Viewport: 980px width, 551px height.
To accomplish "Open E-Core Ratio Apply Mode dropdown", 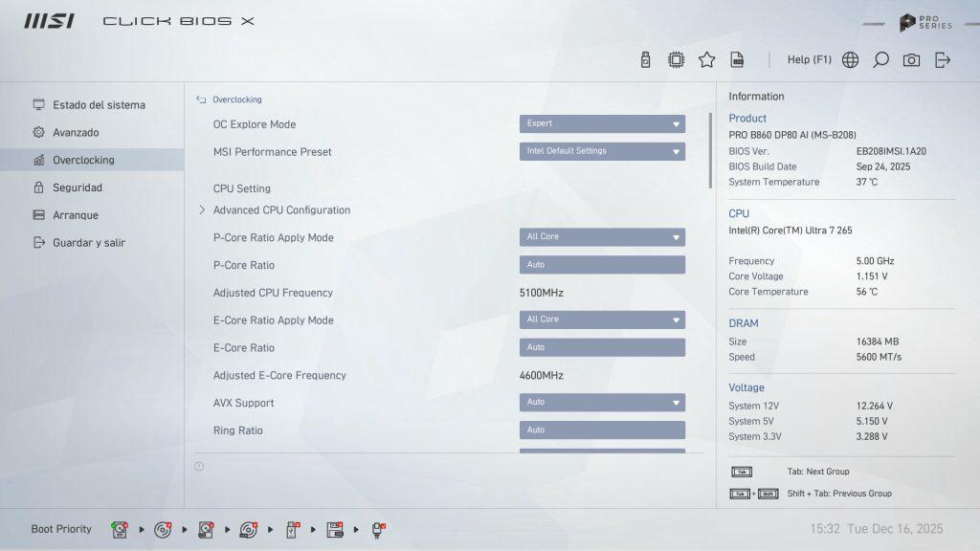I will coord(602,320).
